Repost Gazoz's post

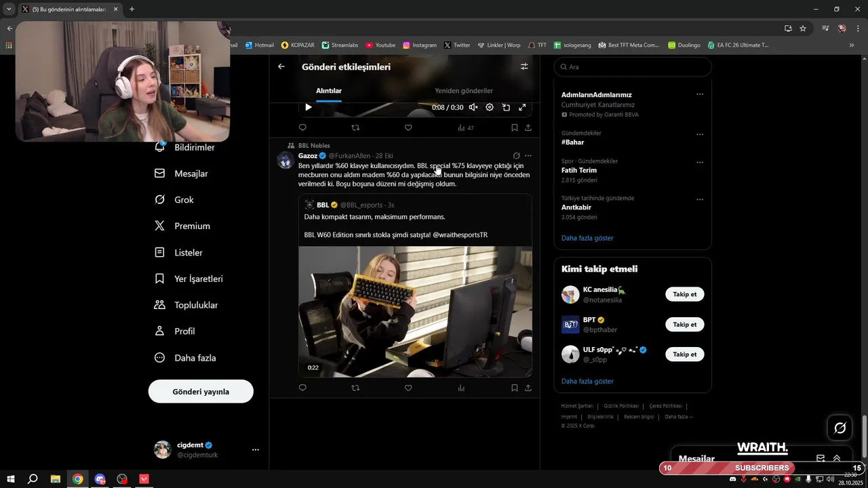355,388
